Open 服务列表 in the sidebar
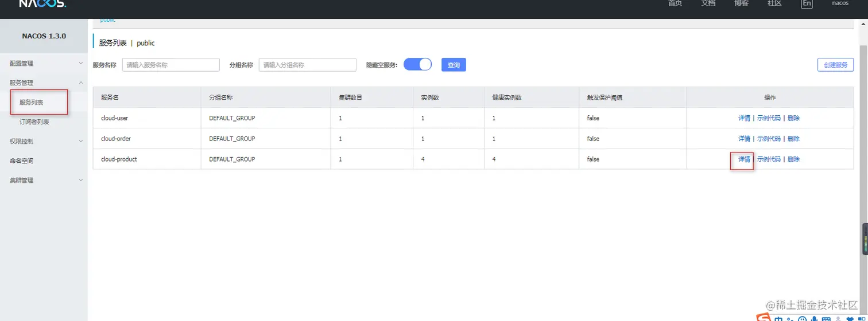868x321 pixels. point(32,103)
